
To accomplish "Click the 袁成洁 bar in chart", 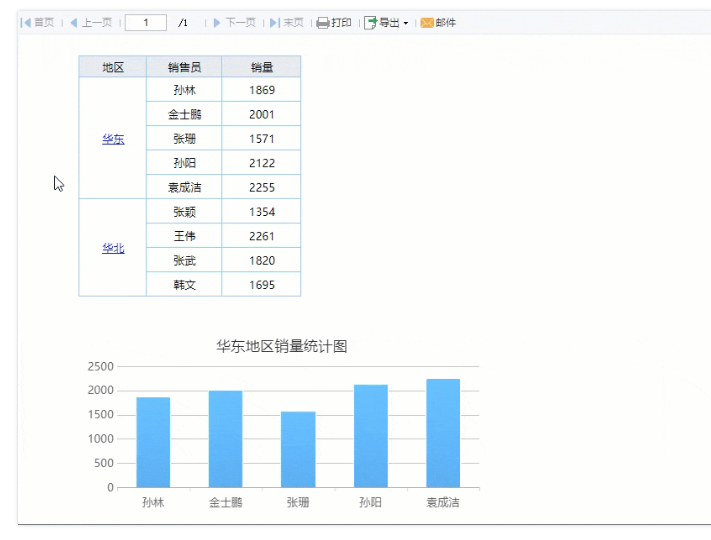I will (443, 433).
